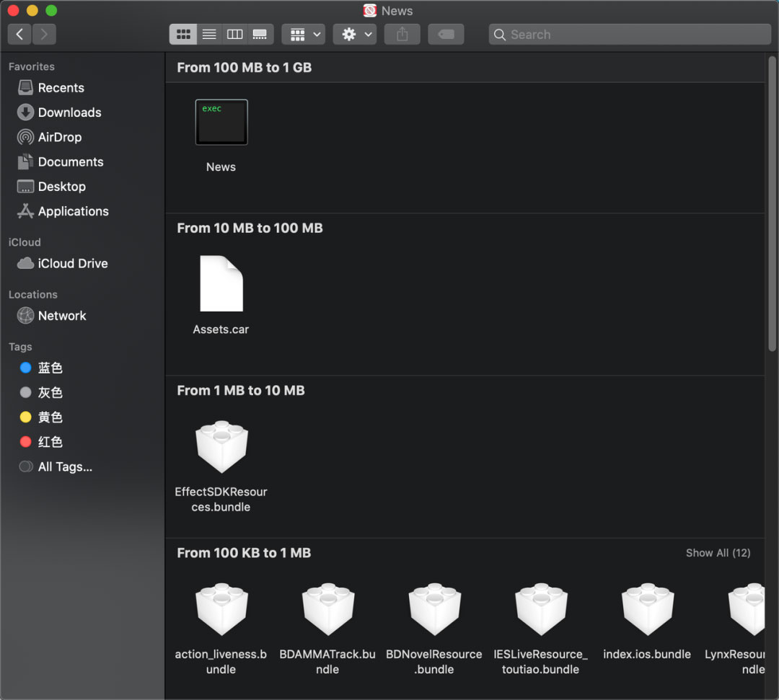Open the gear action menu

355,34
